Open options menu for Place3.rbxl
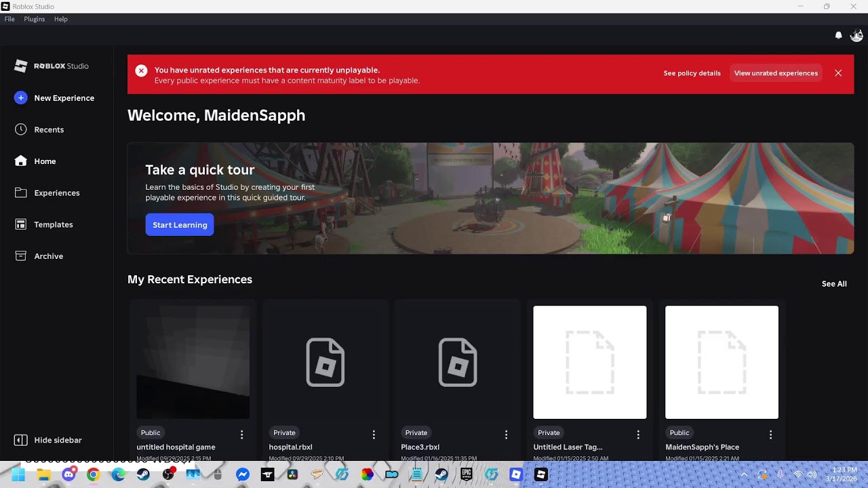Viewport: 868px width, 488px height. tap(506, 434)
